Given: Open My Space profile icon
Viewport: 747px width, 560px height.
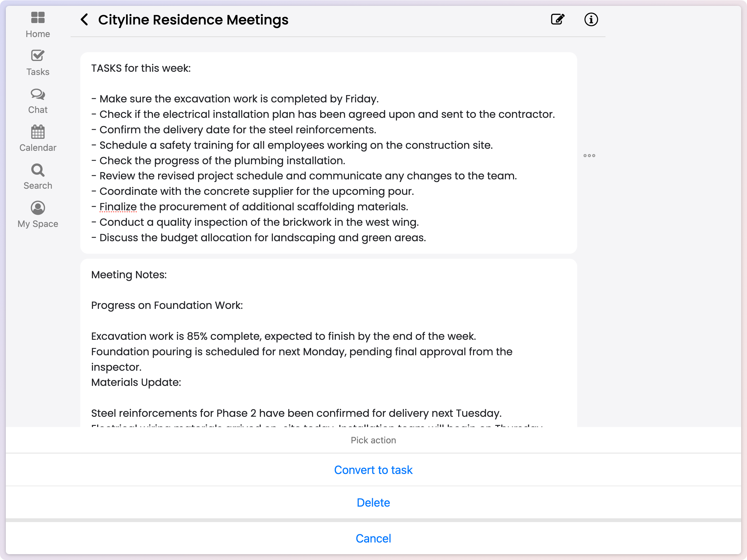Looking at the screenshot, I should [x=38, y=208].
